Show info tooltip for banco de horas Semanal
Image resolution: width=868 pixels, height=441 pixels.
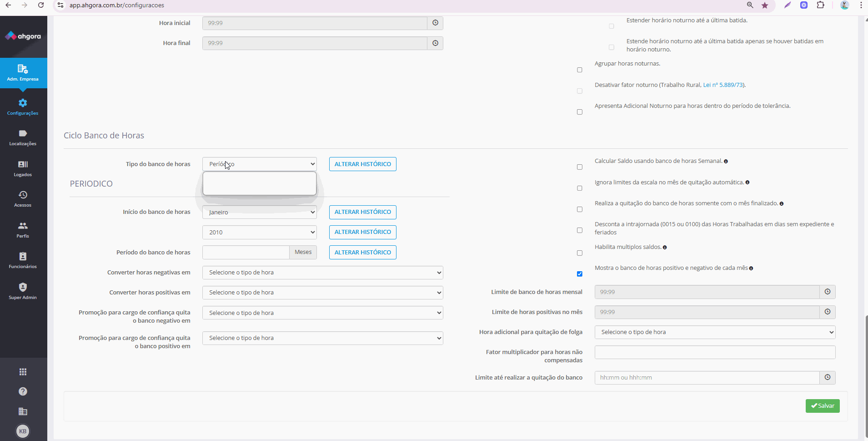726,162
